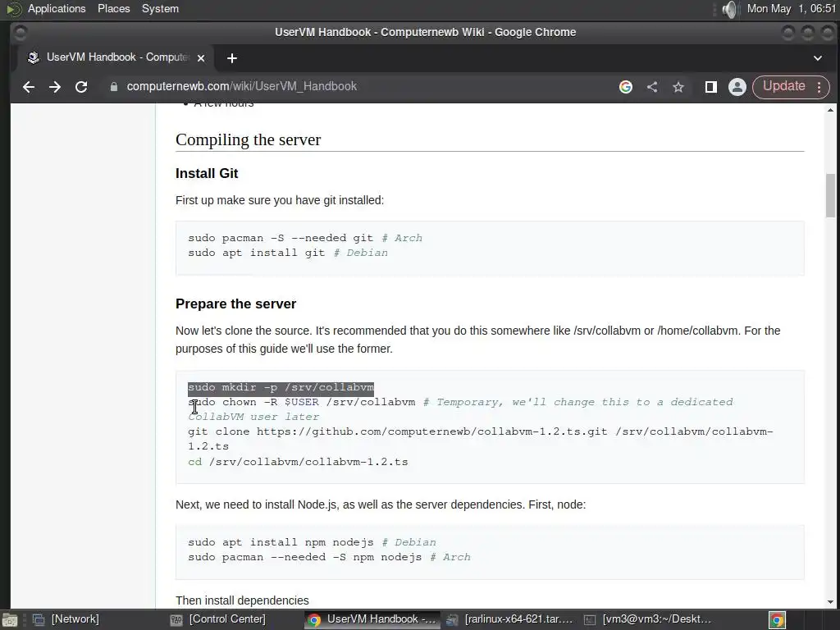Open the Chrome profile avatar menu

(x=737, y=87)
